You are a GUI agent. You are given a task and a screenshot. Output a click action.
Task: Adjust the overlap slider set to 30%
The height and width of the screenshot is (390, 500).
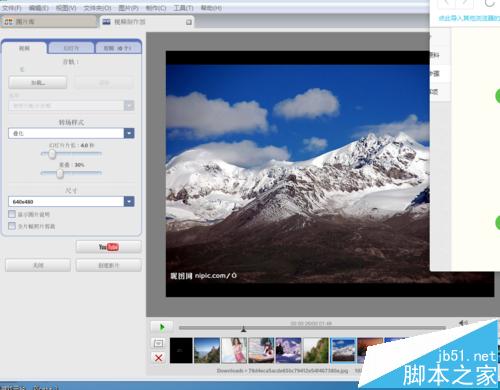(x=60, y=173)
